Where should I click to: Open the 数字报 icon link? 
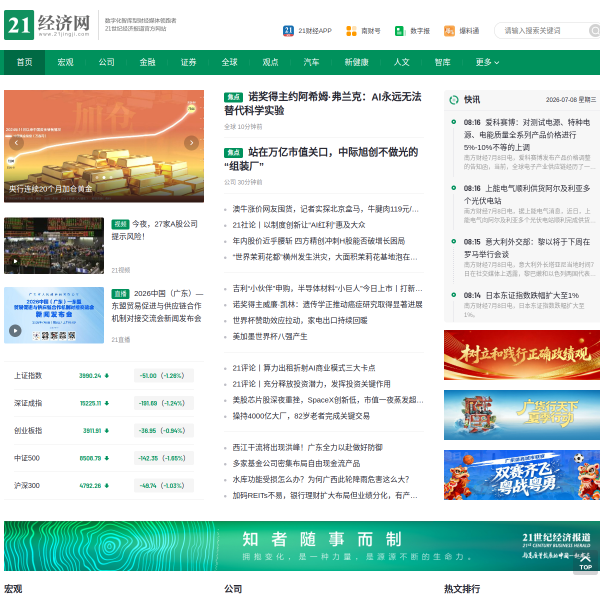412,31
